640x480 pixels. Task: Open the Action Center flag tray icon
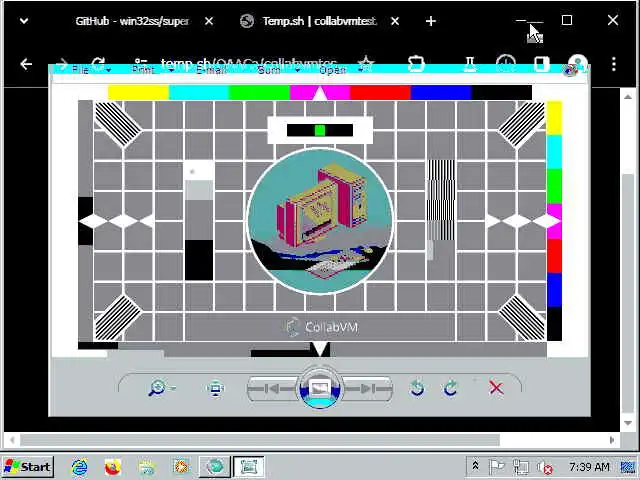(x=497, y=466)
